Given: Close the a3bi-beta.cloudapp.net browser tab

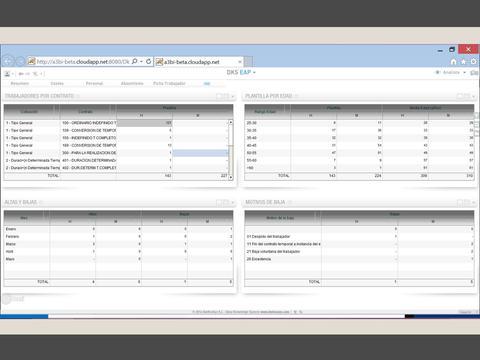Looking at the screenshot, I should 240,62.
